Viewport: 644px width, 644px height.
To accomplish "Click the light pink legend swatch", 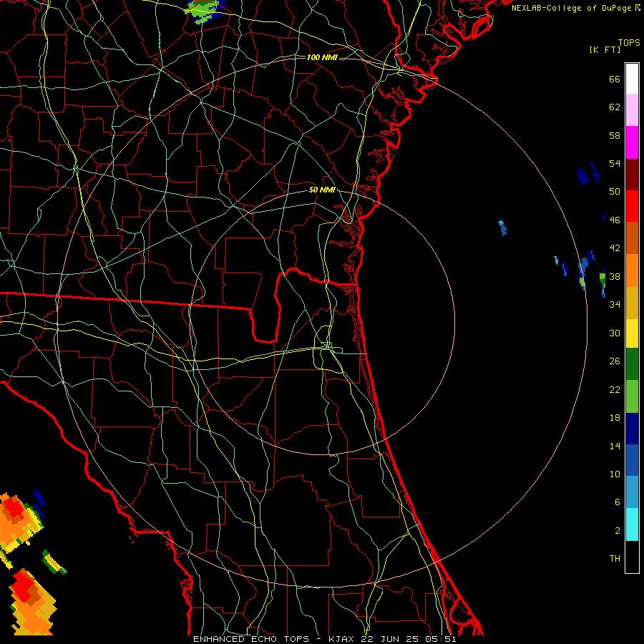I will coord(632,110).
